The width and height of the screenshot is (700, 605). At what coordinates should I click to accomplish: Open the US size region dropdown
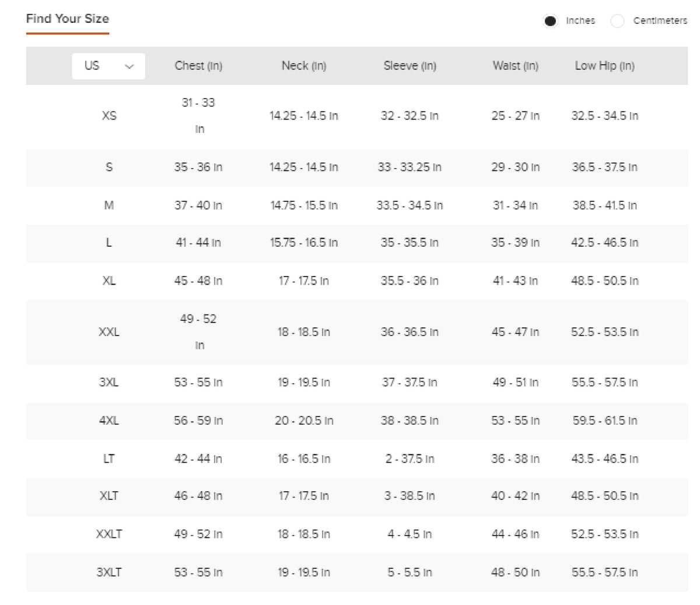[x=108, y=66]
